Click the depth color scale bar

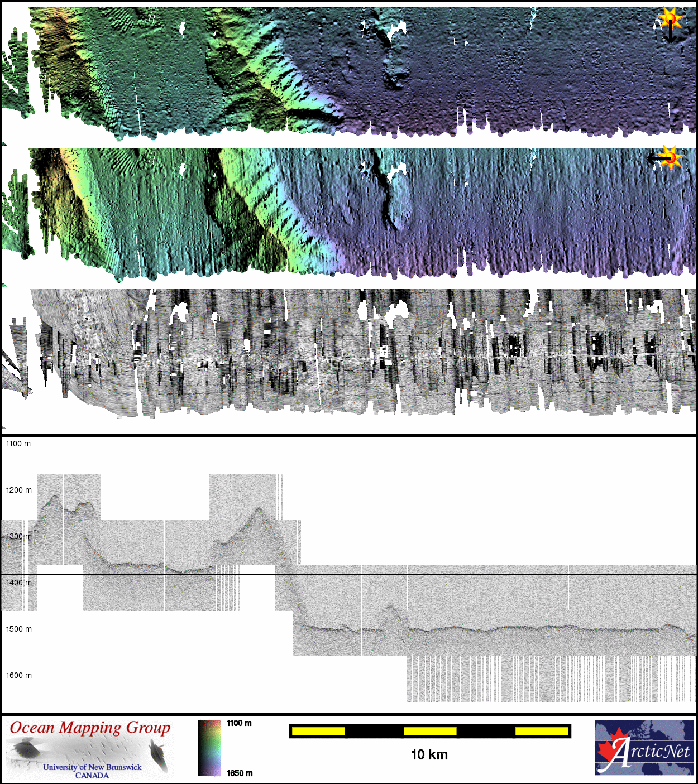click(x=209, y=748)
